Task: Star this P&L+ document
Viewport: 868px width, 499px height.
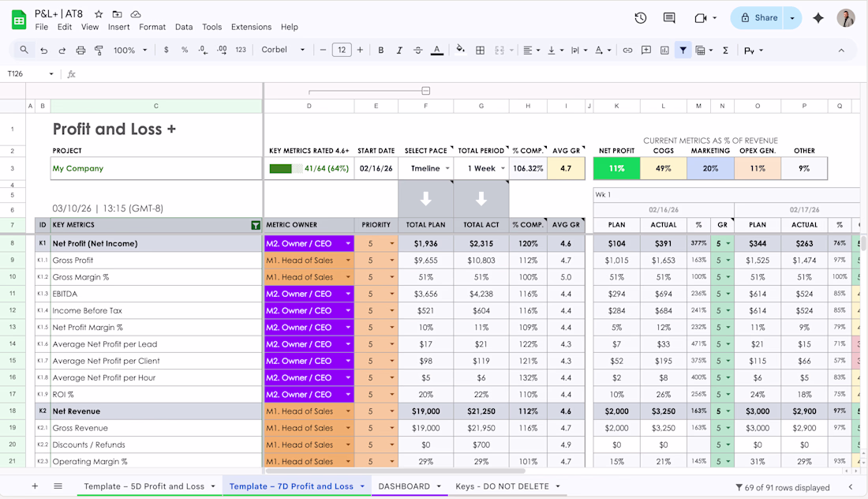Action: tap(99, 14)
